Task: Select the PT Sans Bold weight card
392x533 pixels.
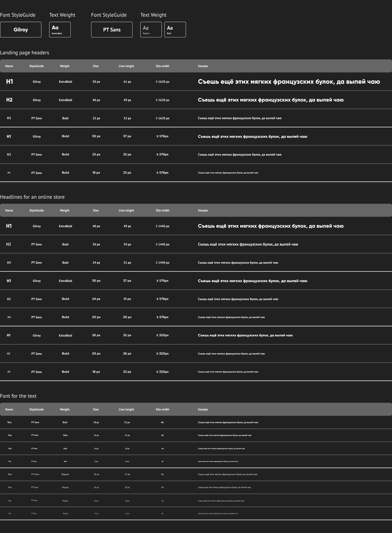Action: click(x=175, y=30)
